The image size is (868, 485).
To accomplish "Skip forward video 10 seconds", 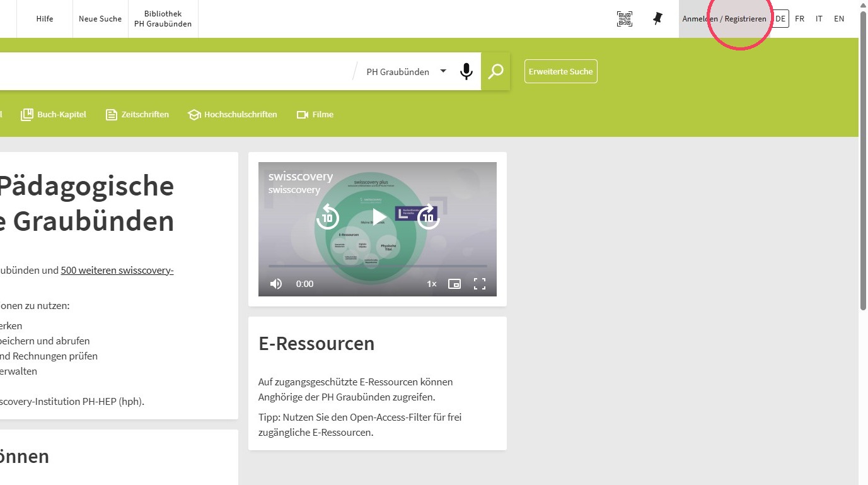I will tap(429, 217).
